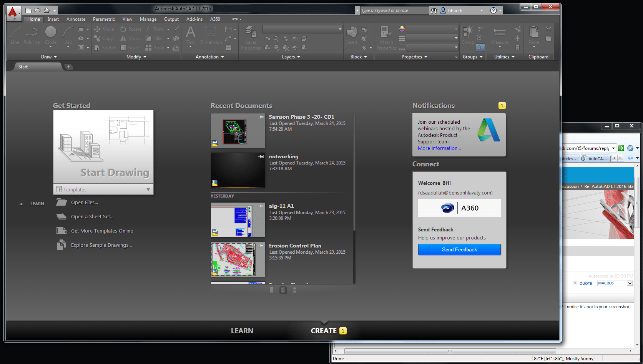Expand the Draw panel
The width and height of the screenshot is (643, 364).
pos(49,57)
